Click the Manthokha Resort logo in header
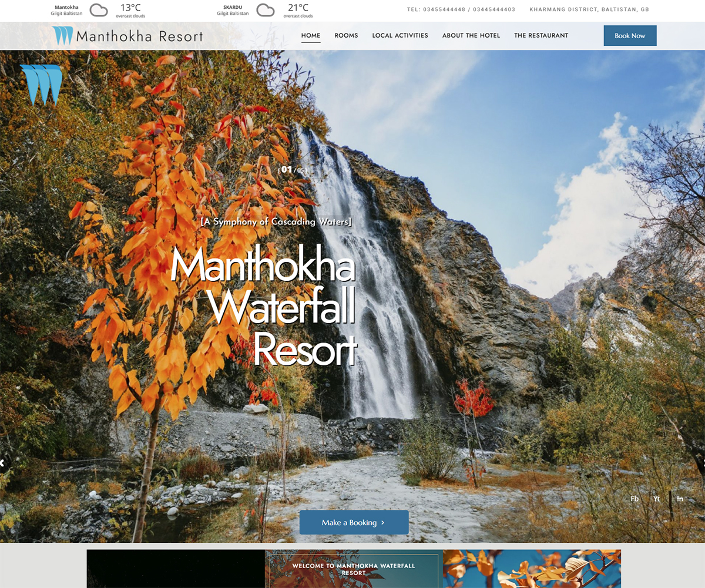The height and width of the screenshot is (588, 705). 127,36
